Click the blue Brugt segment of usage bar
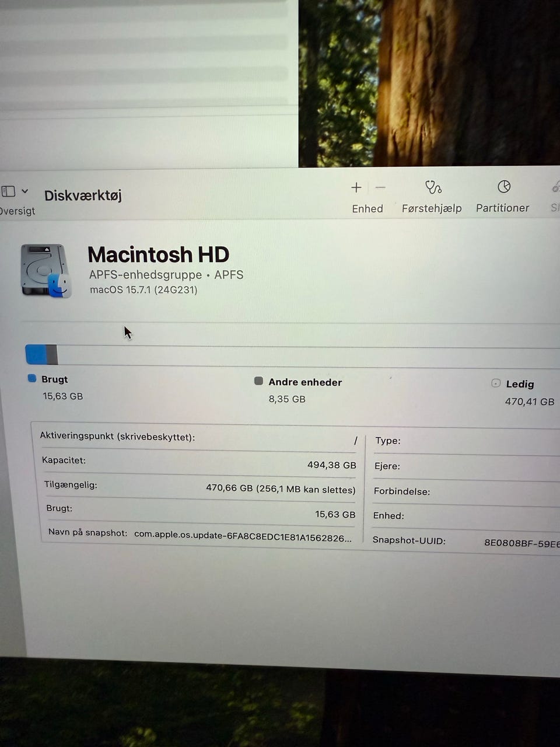 point(36,354)
